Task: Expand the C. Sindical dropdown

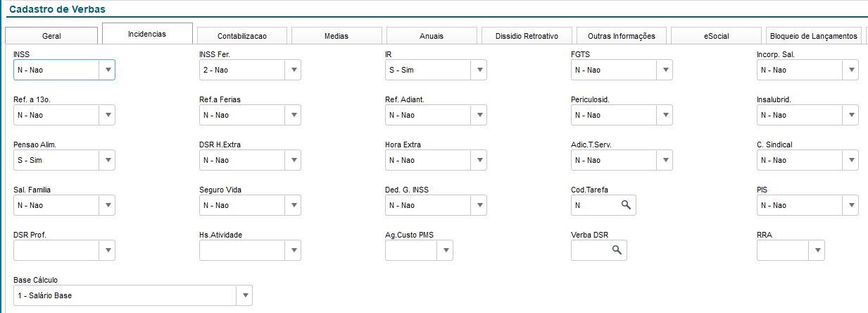Action: tap(850, 160)
